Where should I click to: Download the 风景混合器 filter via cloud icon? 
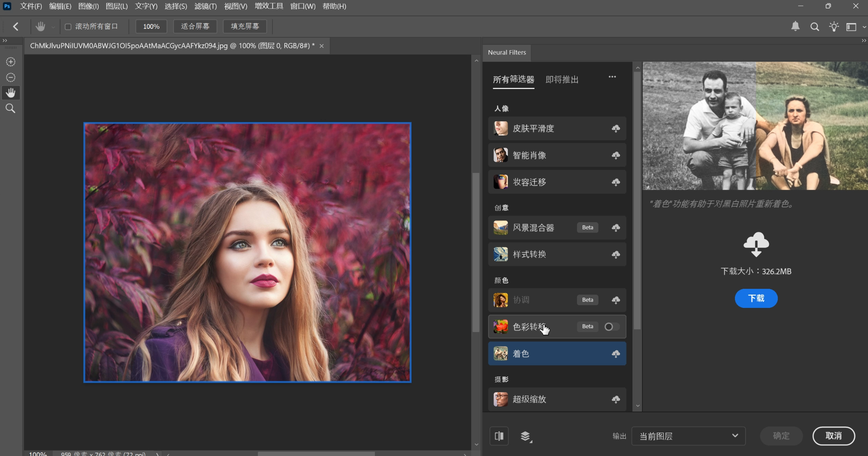(616, 228)
